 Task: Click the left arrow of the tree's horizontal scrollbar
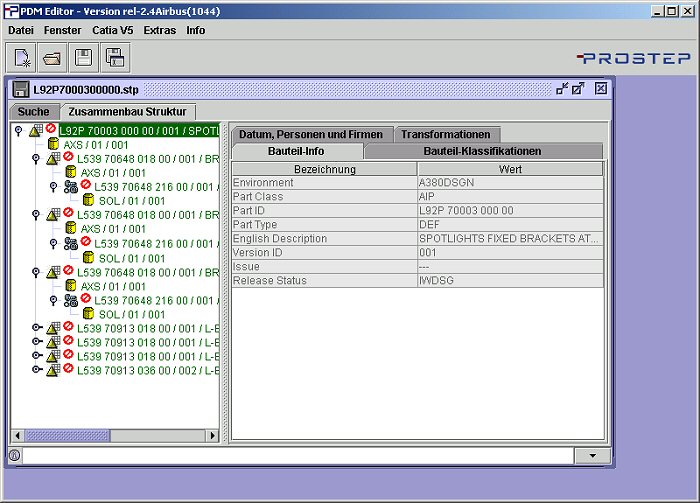coord(18,435)
